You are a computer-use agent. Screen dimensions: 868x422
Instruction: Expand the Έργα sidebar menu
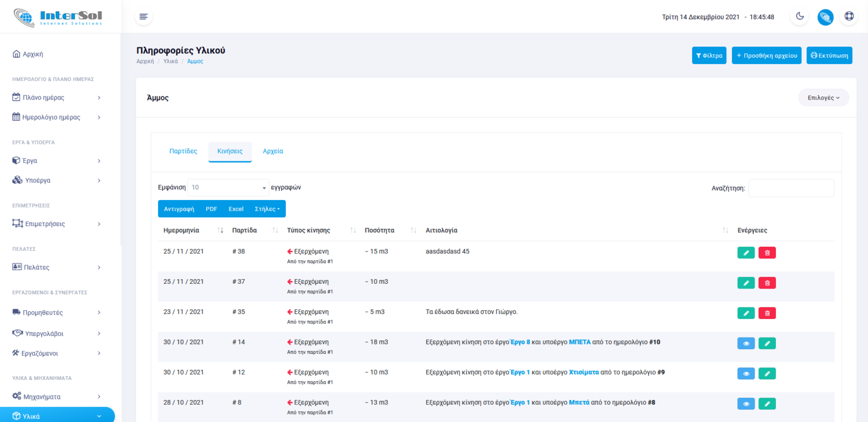(x=57, y=161)
